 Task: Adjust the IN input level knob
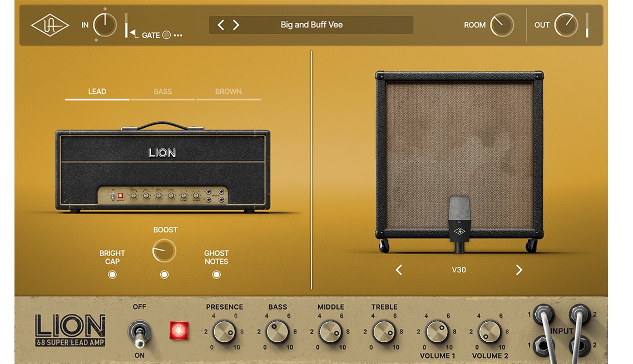tap(105, 25)
